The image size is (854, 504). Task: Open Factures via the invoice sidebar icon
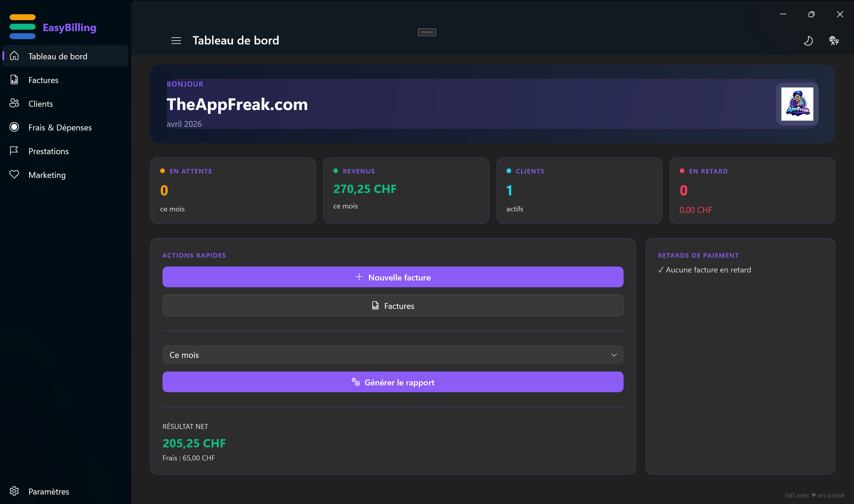click(14, 80)
